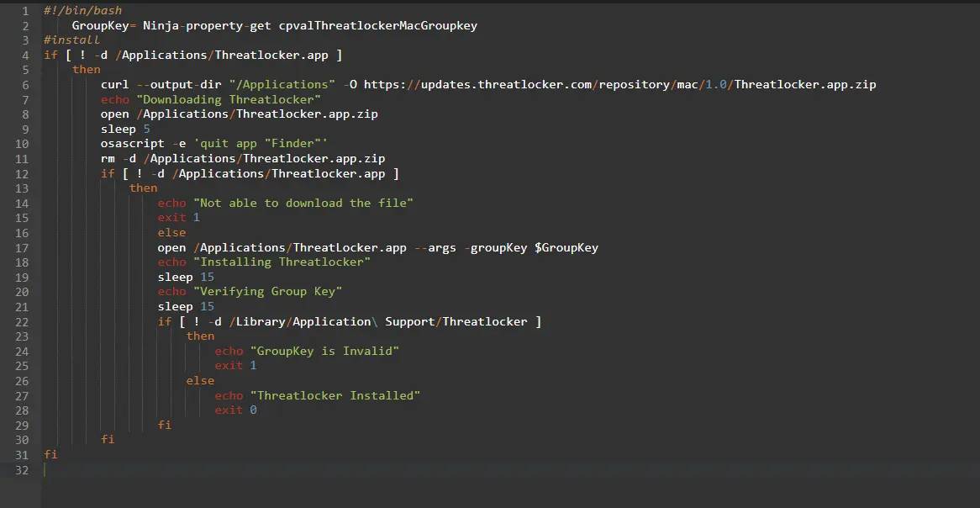Viewport: 980px width, 508px height.
Task: Click "exit 0" on line 28
Action: [235, 410]
